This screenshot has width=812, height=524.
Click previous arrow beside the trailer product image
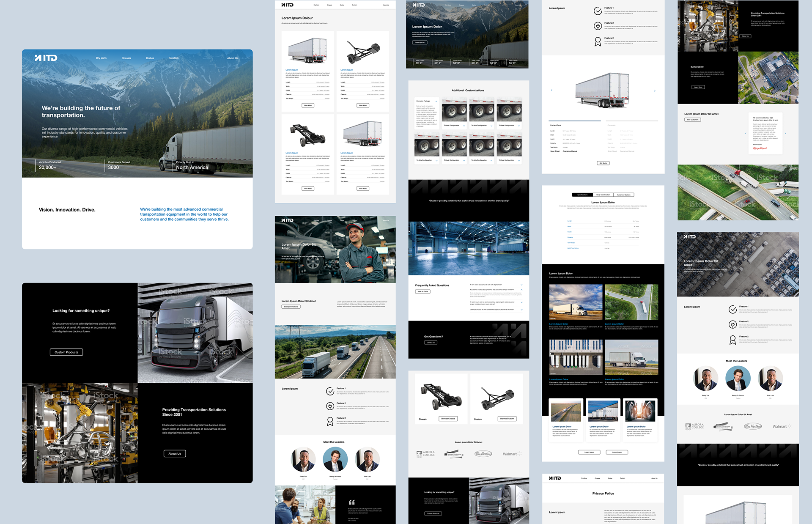(551, 90)
